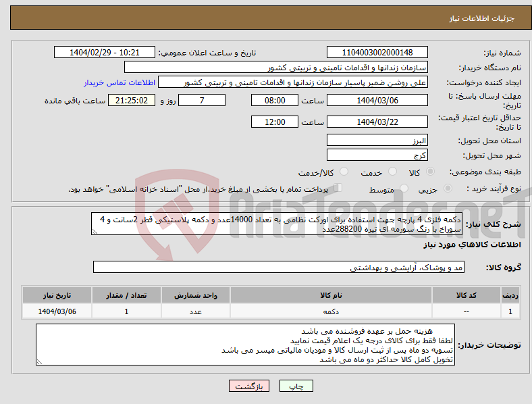Click the شهر محل تحویل label

tap(492, 155)
